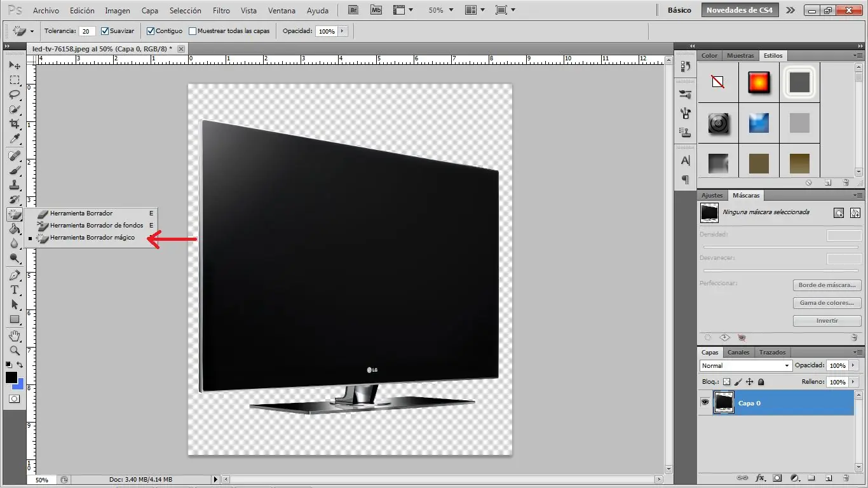Open the Filtro menu

(x=221, y=11)
